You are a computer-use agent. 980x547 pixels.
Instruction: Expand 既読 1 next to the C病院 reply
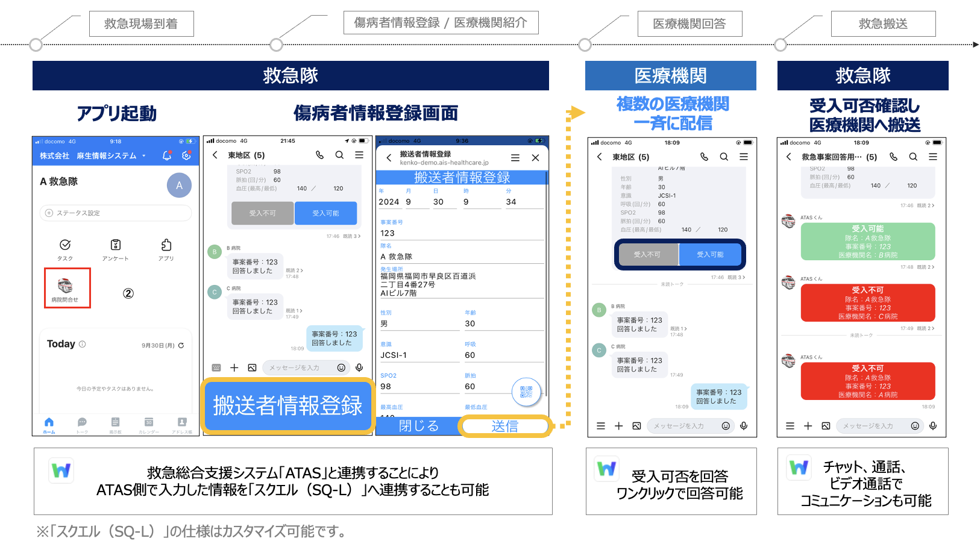tap(294, 311)
